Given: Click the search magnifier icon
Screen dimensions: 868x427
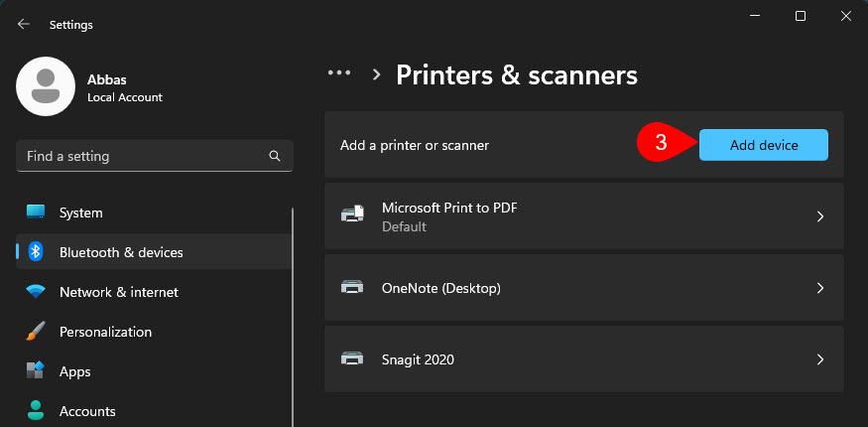Looking at the screenshot, I should coord(275,156).
